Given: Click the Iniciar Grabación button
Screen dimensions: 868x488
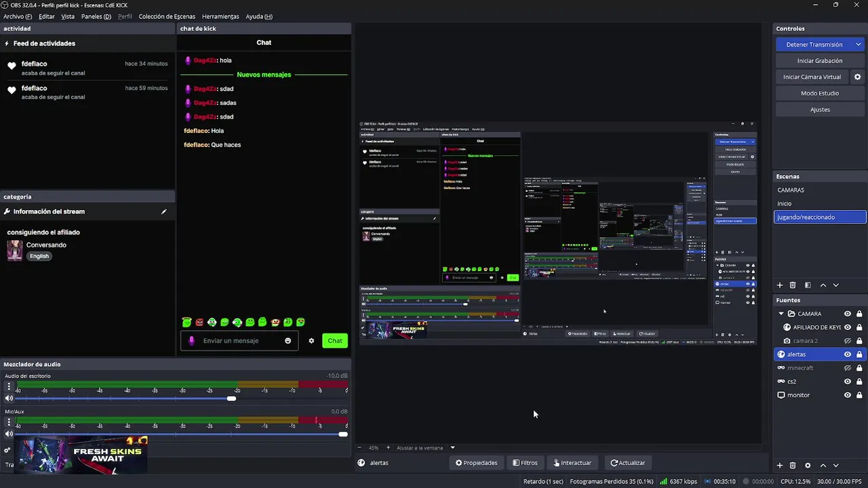Looking at the screenshot, I should point(820,61).
